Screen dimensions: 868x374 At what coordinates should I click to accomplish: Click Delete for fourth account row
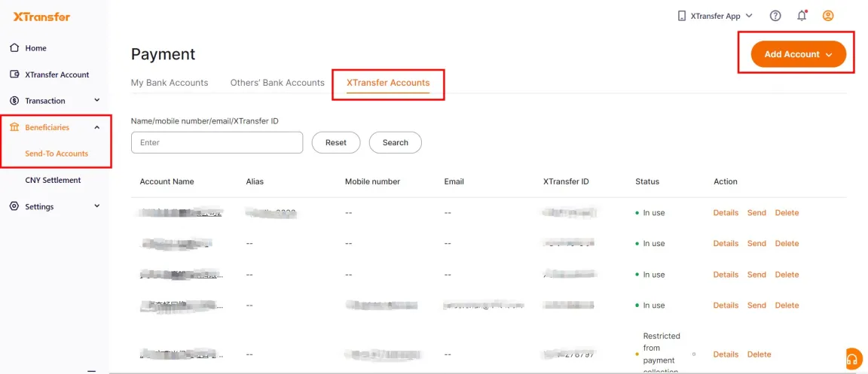tap(787, 306)
